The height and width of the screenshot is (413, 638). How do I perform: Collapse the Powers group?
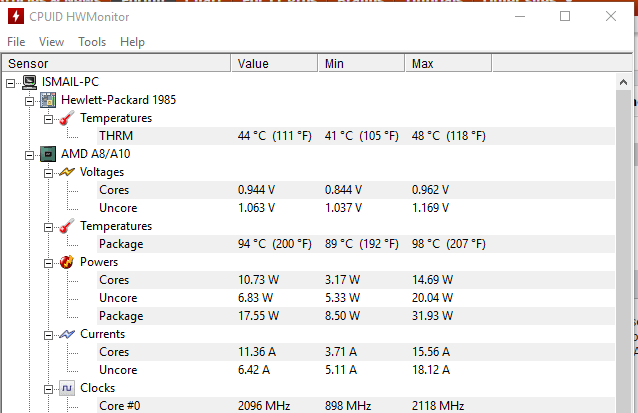pyautogui.click(x=48, y=263)
